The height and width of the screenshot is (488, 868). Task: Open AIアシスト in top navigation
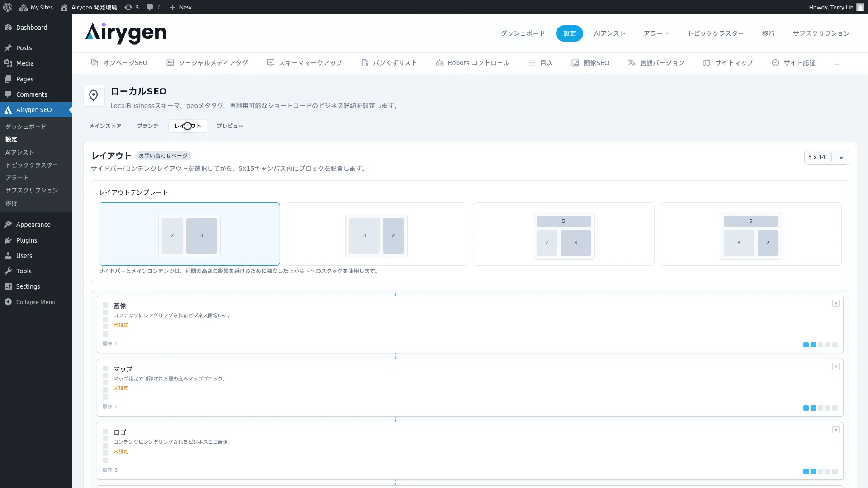[609, 33]
